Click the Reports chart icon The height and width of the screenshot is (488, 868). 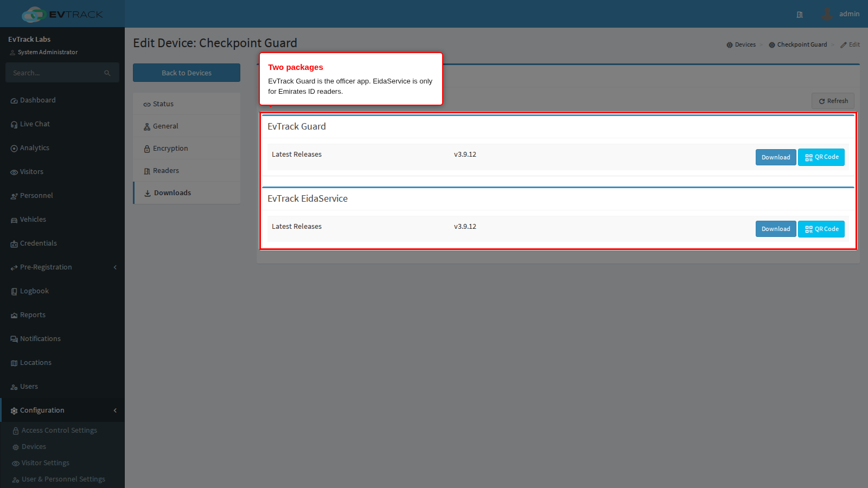coord(14,316)
